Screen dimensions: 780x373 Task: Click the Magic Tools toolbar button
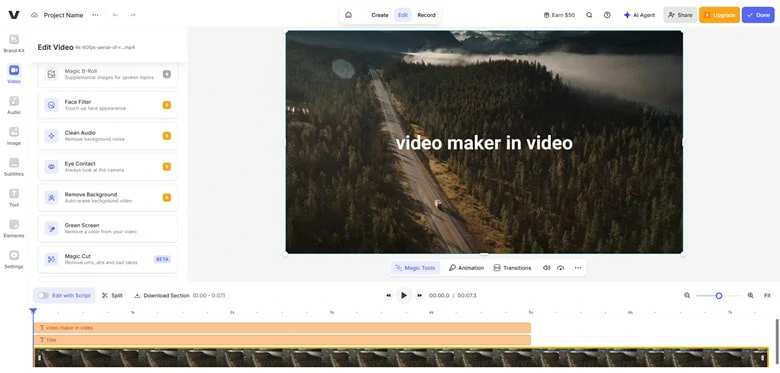pos(415,268)
